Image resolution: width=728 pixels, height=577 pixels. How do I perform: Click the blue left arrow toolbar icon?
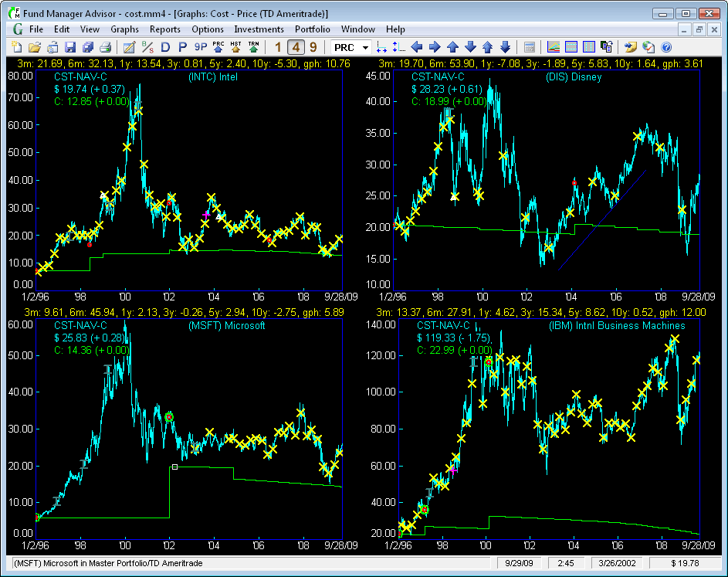(417, 47)
